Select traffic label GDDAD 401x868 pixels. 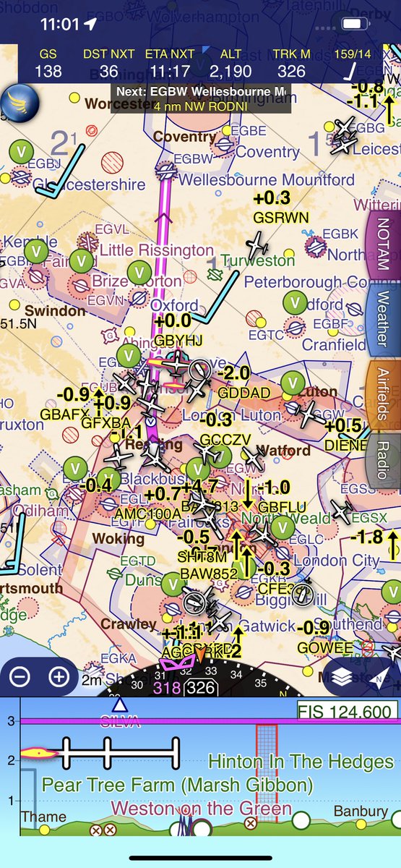[243, 393]
